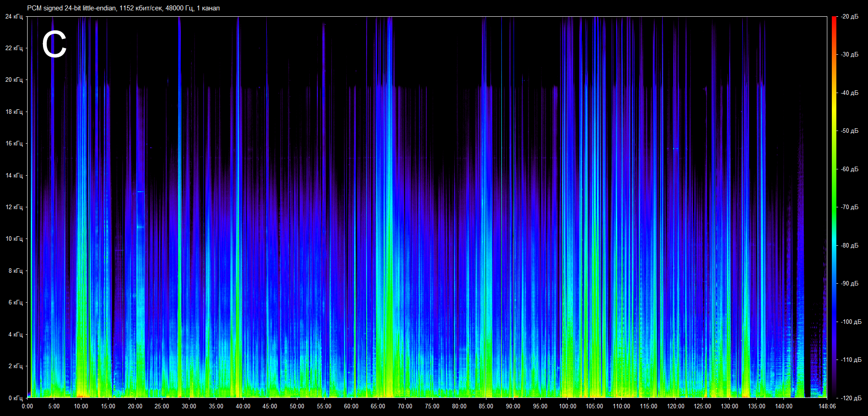Click the 12 кГц frequency axis label

[x=14, y=207]
